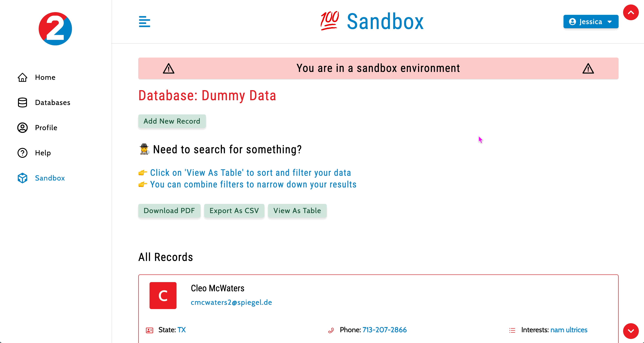Click 'Download PDF' export option
The image size is (644, 343).
[169, 211]
